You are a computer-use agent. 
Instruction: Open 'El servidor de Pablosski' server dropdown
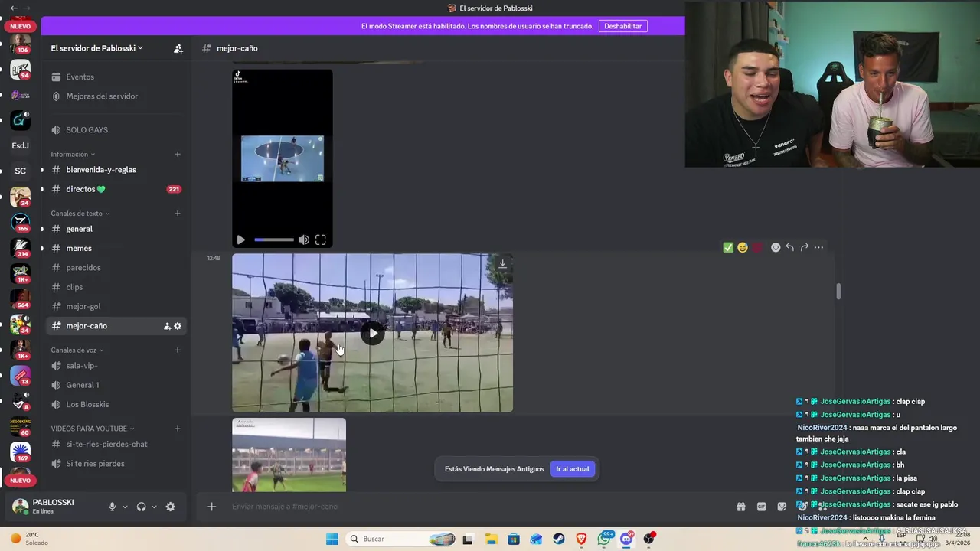click(x=97, y=48)
